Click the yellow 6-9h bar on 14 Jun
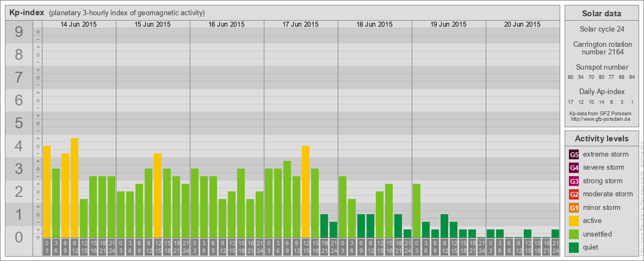Viewport: 644px width, 261px height. pos(65,196)
